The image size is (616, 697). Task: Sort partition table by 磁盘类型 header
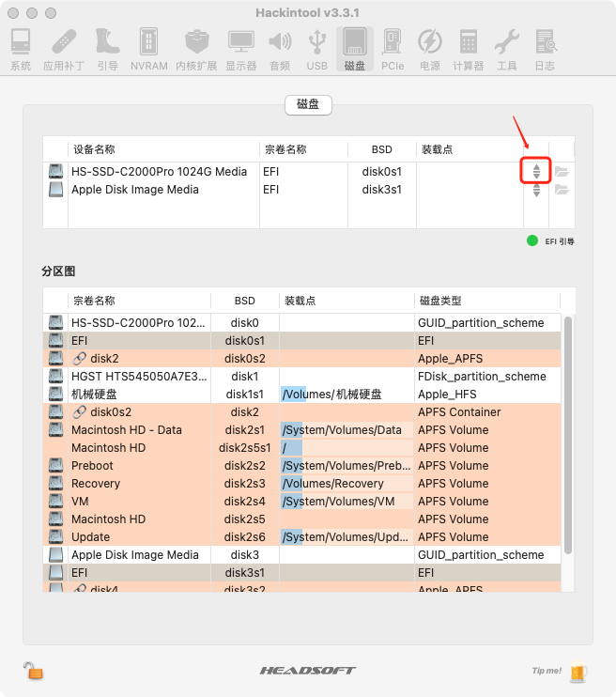[487, 301]
